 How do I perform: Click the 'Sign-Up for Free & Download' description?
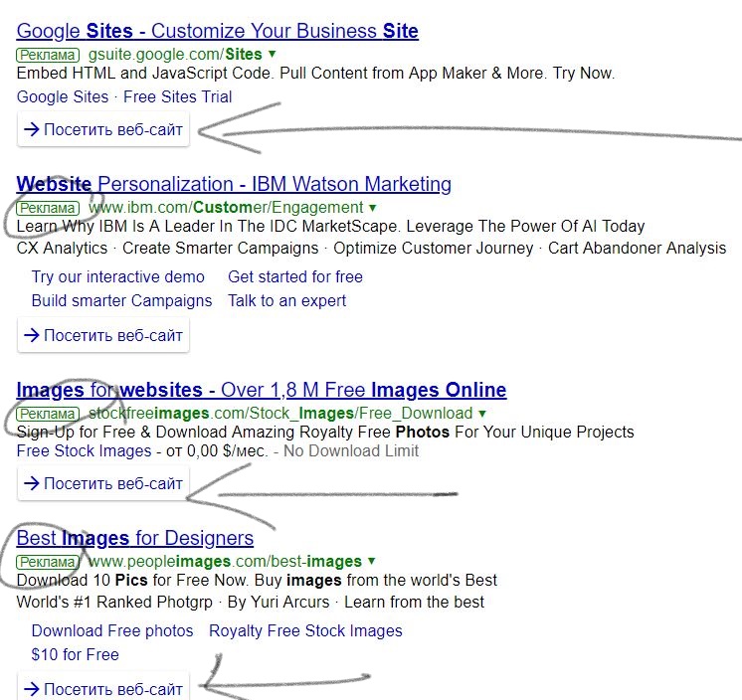tap(325, 432)
